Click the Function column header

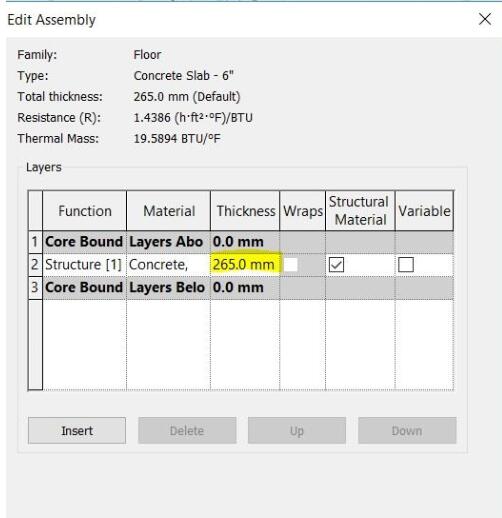click(85, 211)
